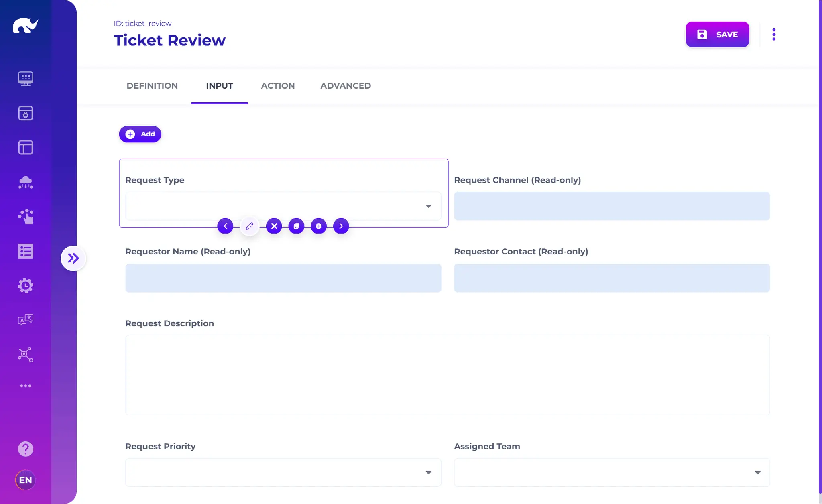This screenshot has width=822, height=504.
Task: Click the page vertical scrollbar
Action: pos(820,247)
